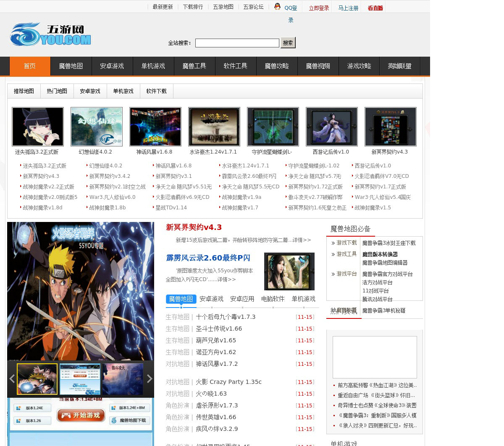Open 单机游戏 in the main navigation

(153, 66)
